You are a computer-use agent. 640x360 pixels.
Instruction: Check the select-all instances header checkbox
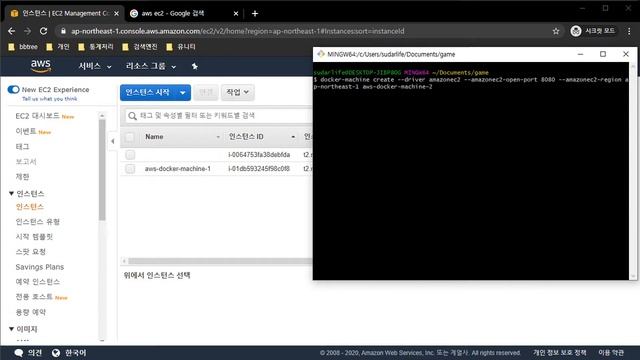pos(129,137)
